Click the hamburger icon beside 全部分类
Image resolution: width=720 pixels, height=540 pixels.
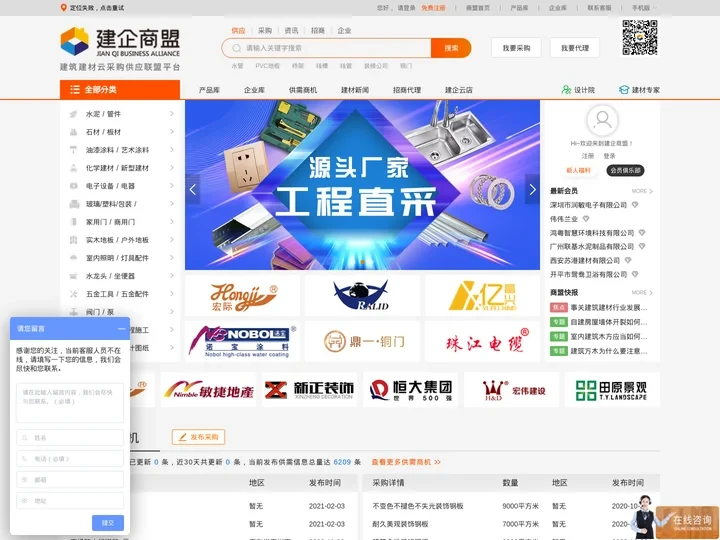[x=75, y=90]
